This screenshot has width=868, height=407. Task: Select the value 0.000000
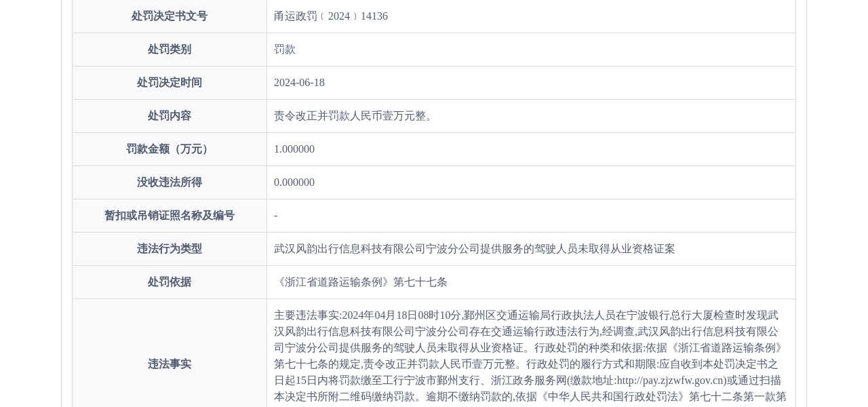294,182
